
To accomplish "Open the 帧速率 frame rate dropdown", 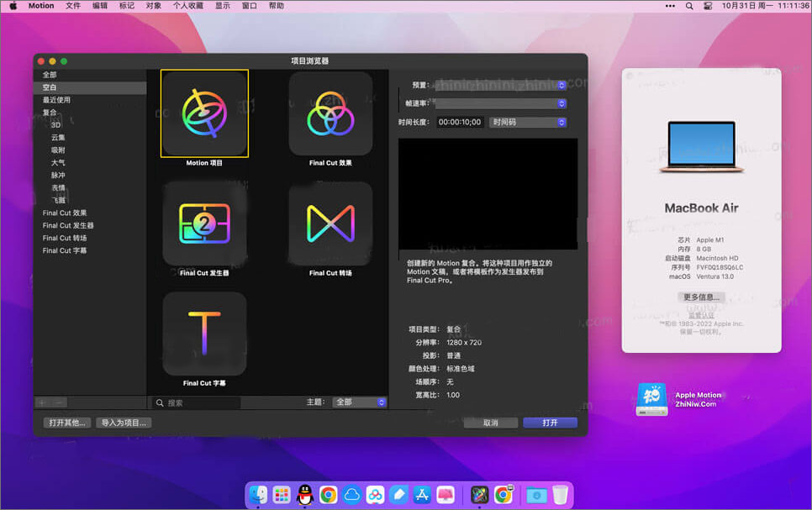I will pos(501,103).
